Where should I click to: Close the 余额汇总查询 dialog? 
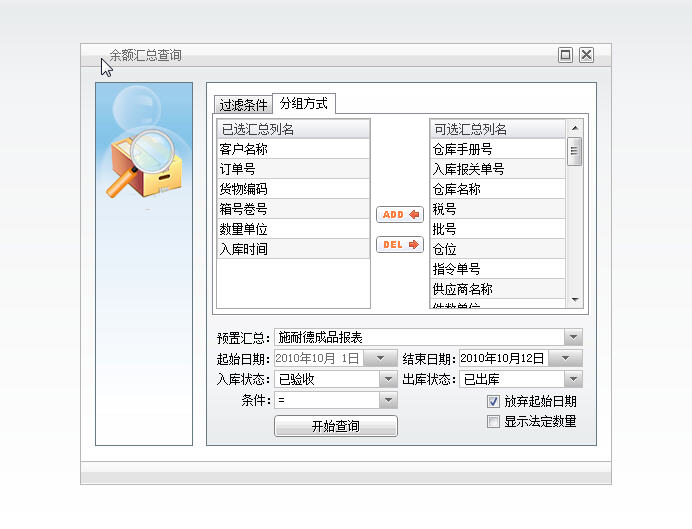coord(586,56)
